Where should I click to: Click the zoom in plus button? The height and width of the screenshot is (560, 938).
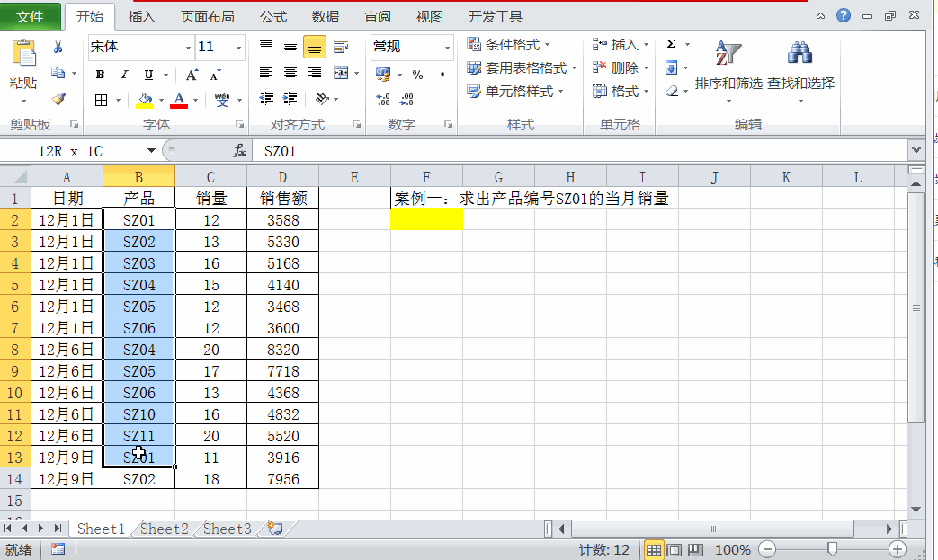tap(897, 548)
